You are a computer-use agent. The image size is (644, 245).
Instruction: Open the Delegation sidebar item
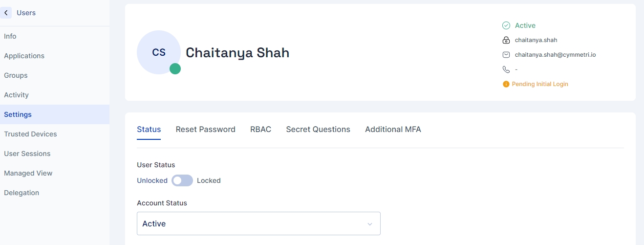21,193
